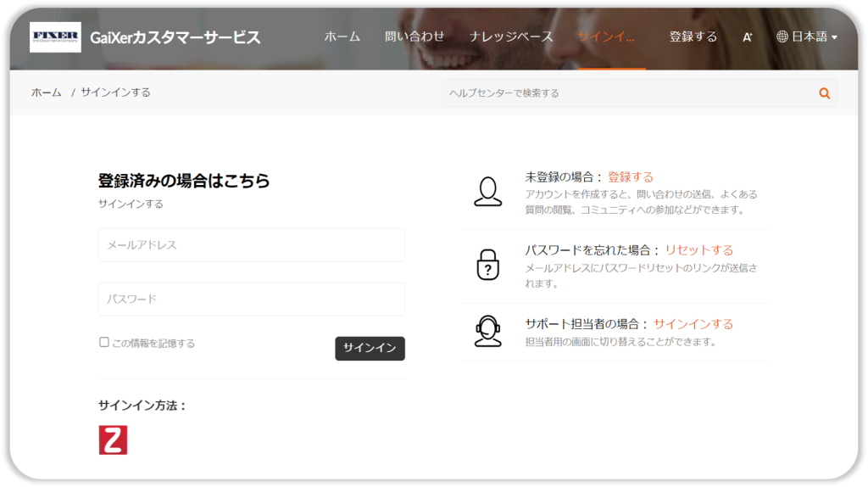Image resolution: width=868 pixels, height=487 pixels.
Task: Click the padlock password reset icon
Action: pos(487,265)
